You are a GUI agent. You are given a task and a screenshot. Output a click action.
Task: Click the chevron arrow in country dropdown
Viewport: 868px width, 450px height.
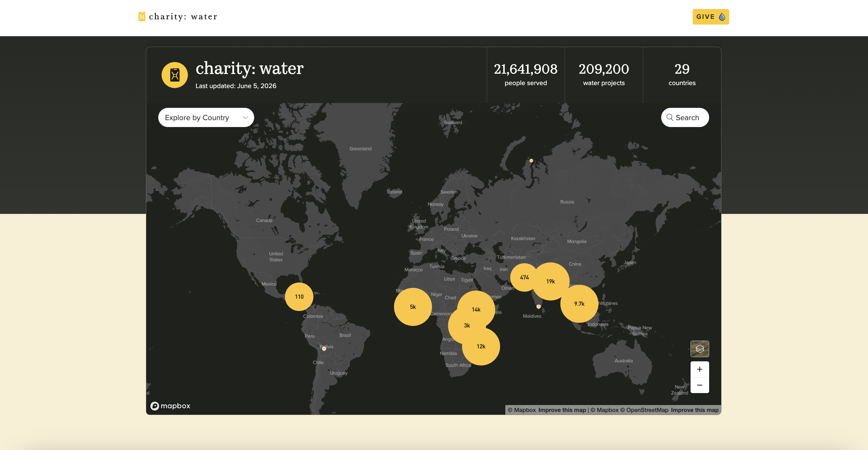[245, 117]
